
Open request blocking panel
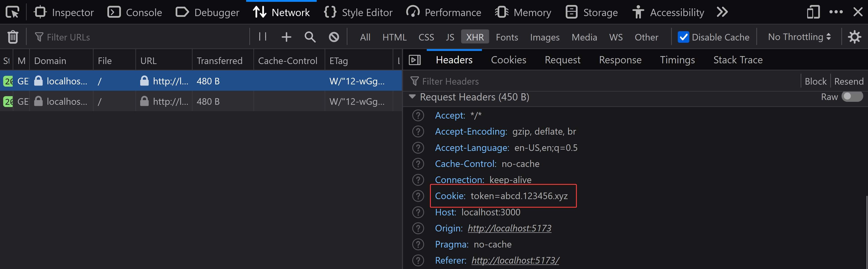tap(334, 37)
